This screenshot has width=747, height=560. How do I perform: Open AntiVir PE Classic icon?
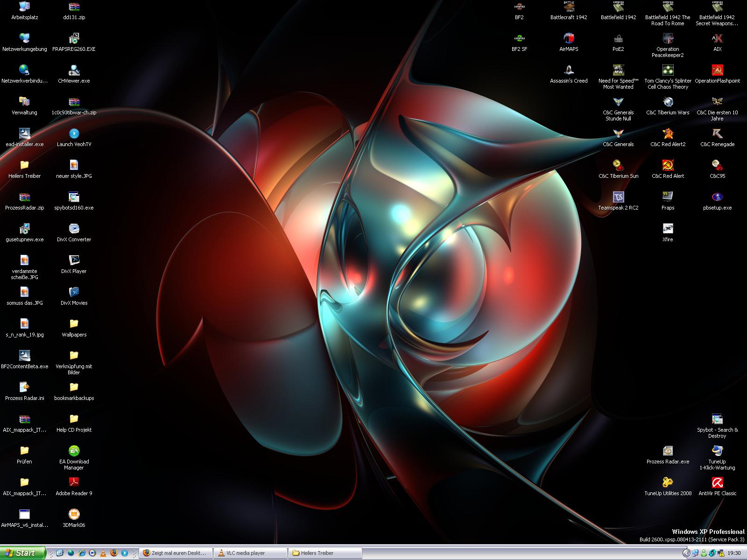tap(717, 483)
